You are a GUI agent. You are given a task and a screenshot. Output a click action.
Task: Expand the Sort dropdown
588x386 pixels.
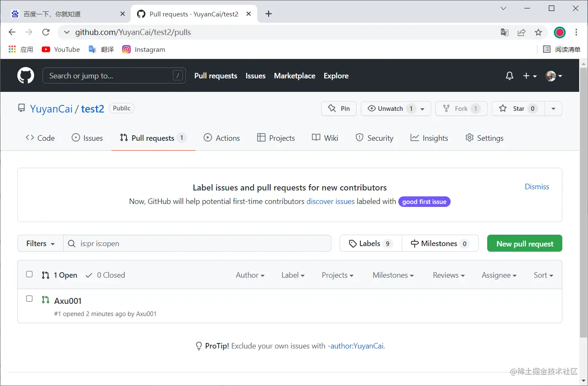543,275
